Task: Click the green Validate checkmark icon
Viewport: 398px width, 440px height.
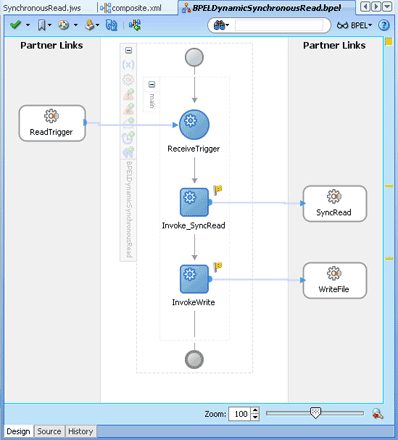Action: 16,25
